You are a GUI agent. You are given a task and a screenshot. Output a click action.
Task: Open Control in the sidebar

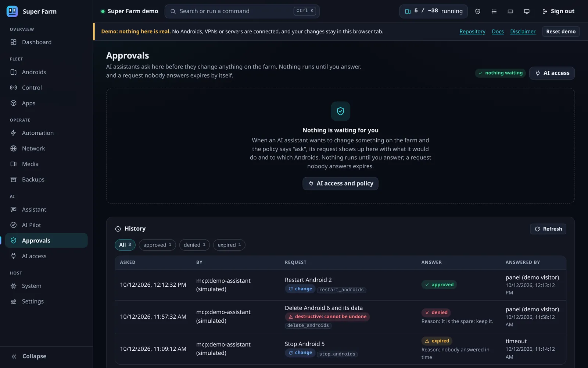coord(46,88)
